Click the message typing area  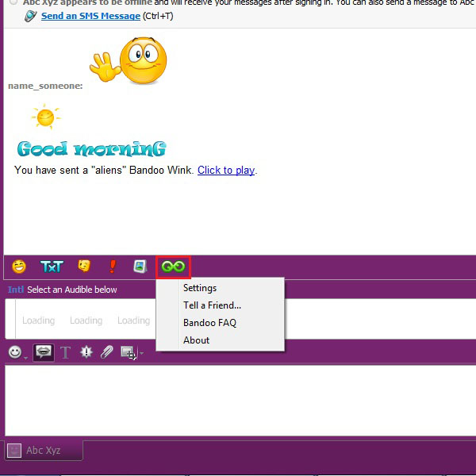tap(240, 401)
